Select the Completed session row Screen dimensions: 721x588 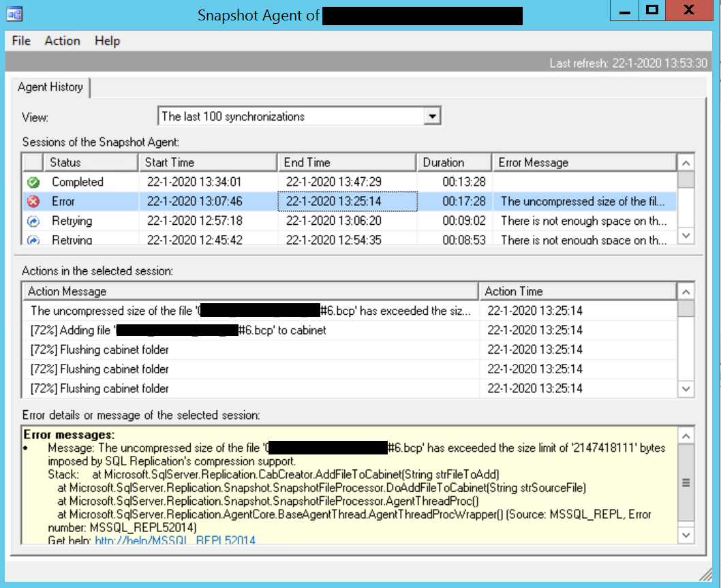tap(204, 182)
